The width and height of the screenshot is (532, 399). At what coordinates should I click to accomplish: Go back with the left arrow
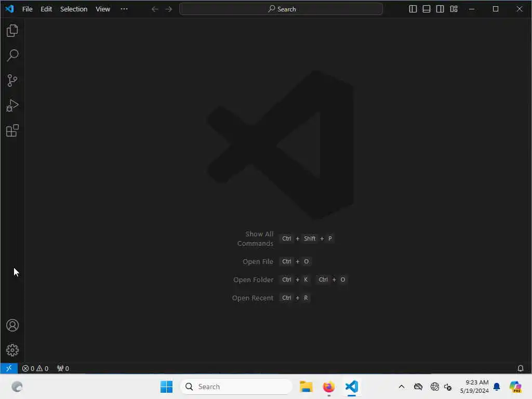(155, 9)
